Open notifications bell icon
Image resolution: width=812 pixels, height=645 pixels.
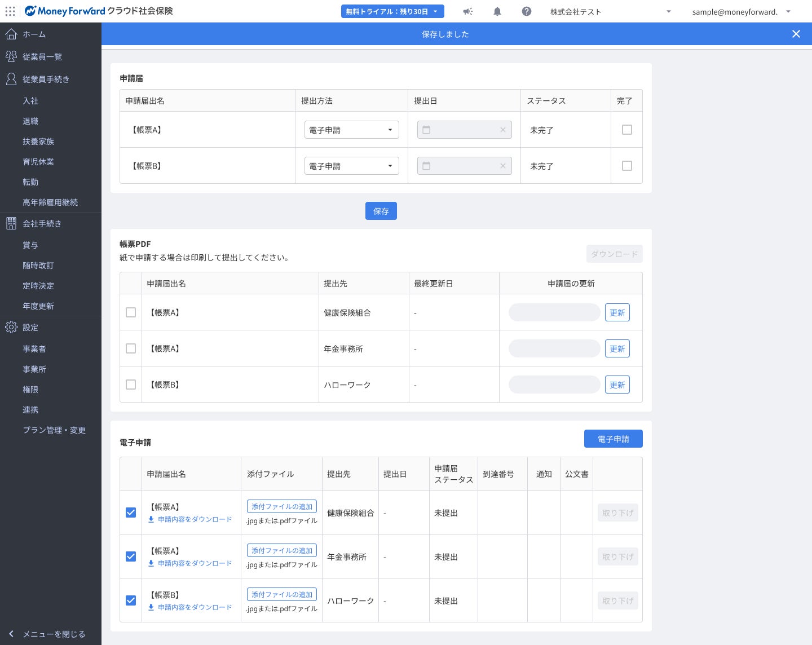click(x=497, y=11)
